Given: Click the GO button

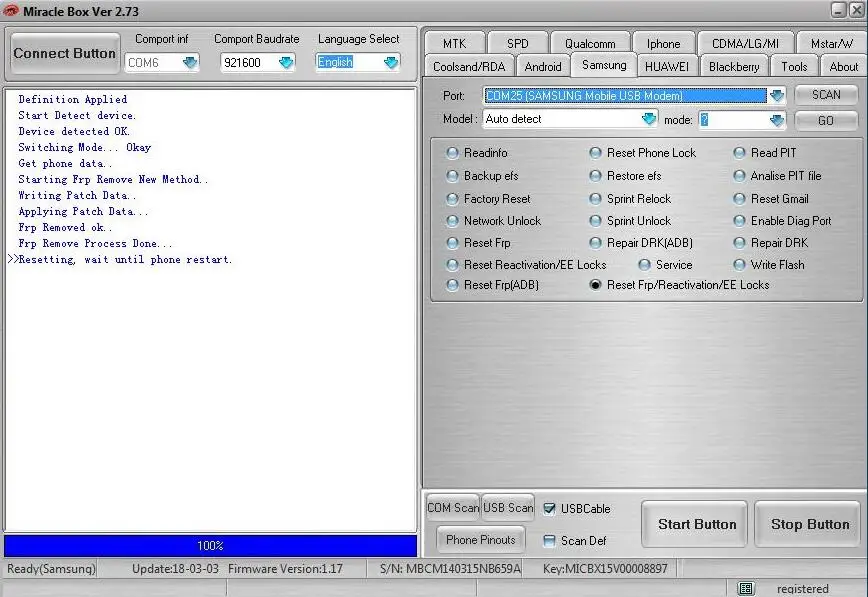Looking at the screenshot, I should point(826,120).
